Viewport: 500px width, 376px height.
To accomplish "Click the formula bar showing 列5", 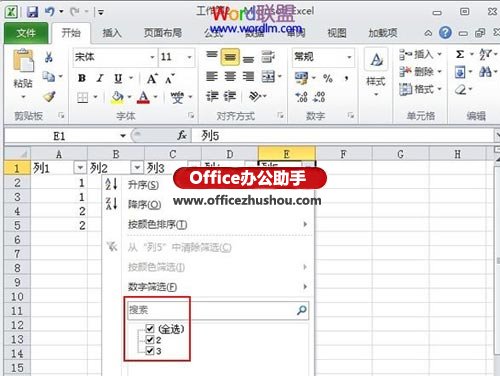I will coord(343,136).
